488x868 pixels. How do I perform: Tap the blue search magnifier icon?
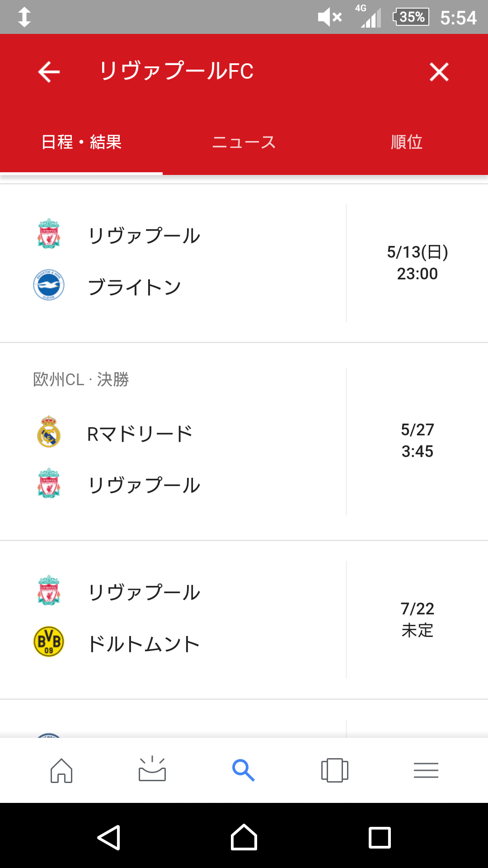coord(244,770)
